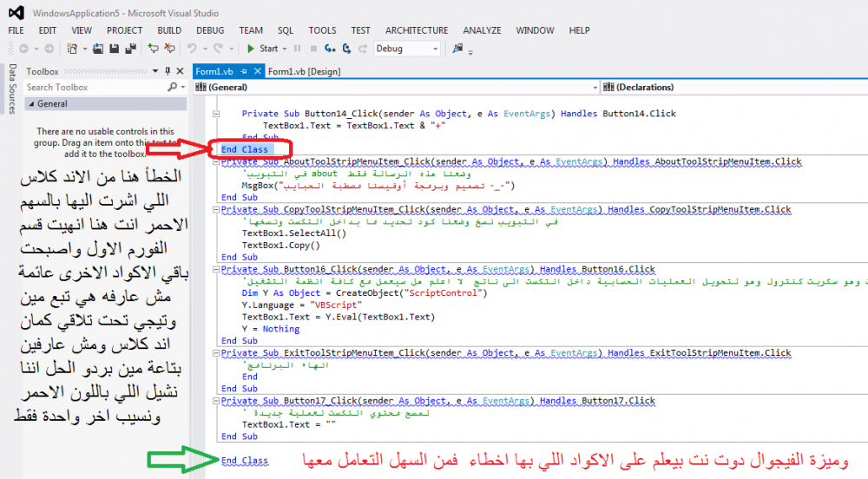The width and height of the screenshot is (868, 479).
Task: Pin the Toolbox panel with pushpin icon
Action: 168,71
